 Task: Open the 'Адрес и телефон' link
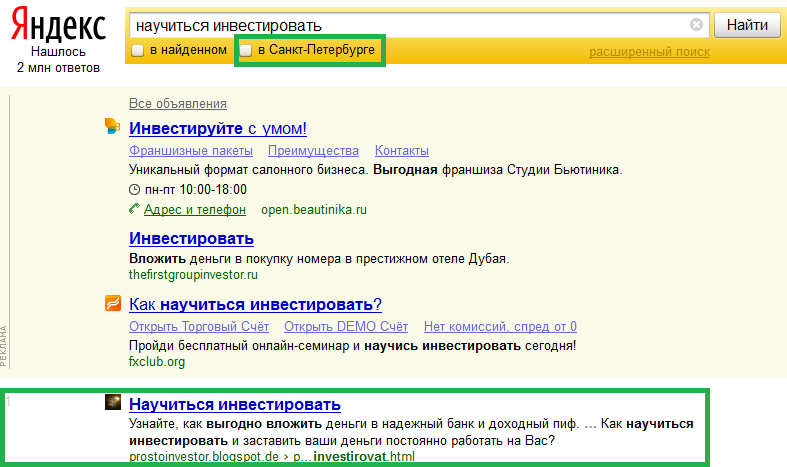click(x=195, y=209)
